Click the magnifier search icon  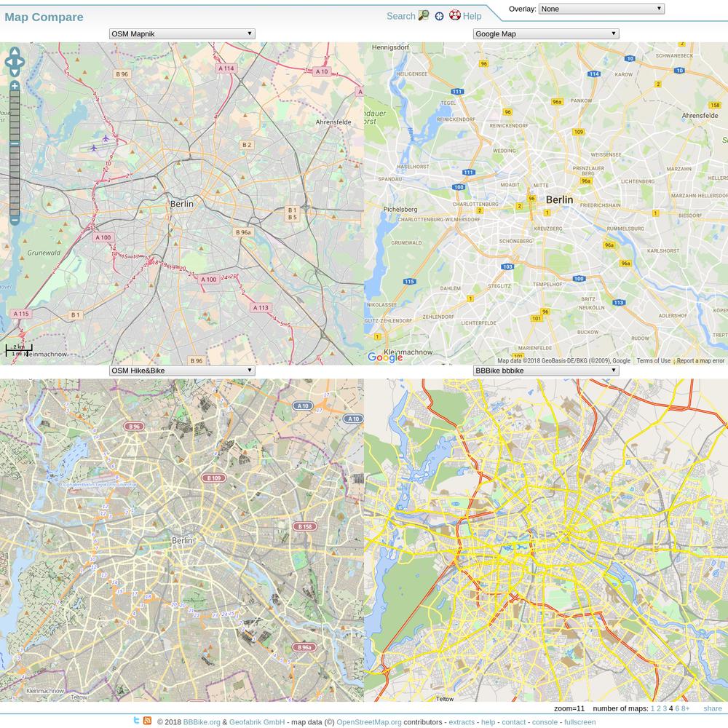(424, 16)
